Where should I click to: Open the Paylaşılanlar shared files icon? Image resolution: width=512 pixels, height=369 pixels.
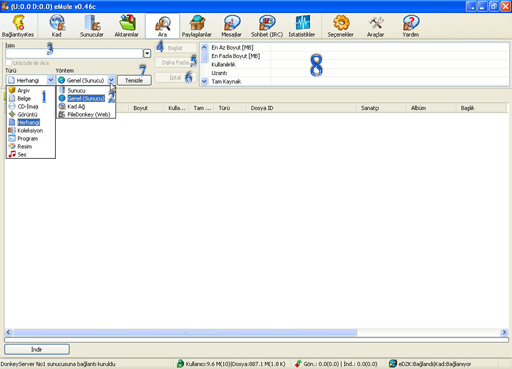(x=197, y=26)
